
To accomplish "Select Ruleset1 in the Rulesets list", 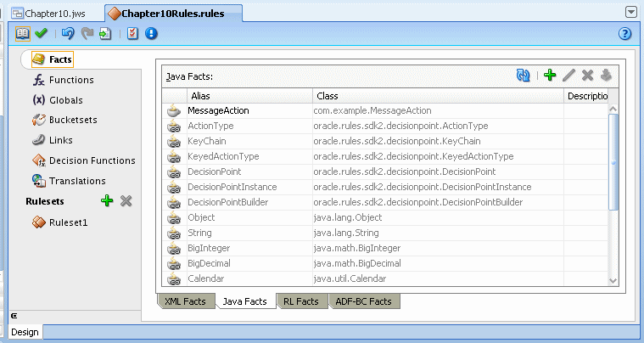I will (60, 222).
